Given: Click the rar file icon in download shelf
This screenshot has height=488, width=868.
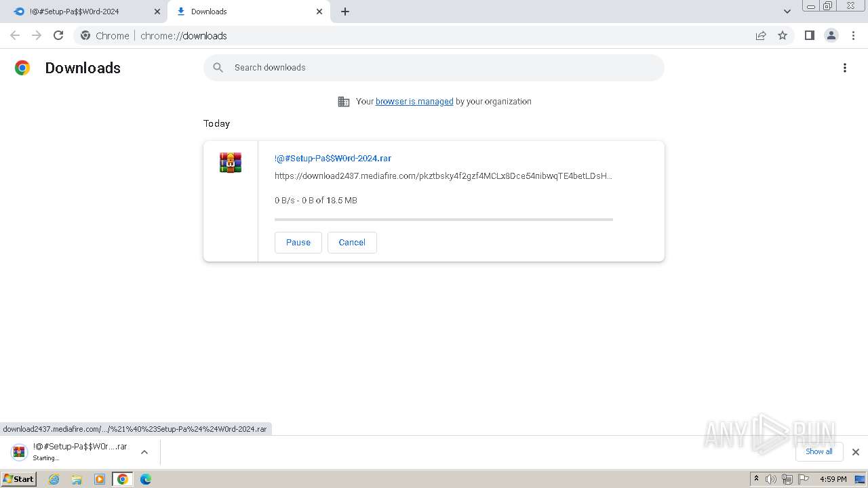Looking at the screenshot, I should [20, 452].
